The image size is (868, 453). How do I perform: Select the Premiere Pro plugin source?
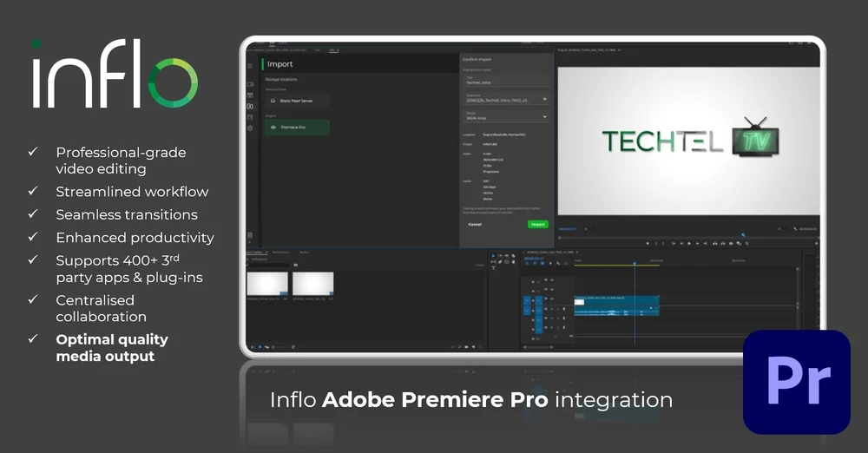(297, 128)
